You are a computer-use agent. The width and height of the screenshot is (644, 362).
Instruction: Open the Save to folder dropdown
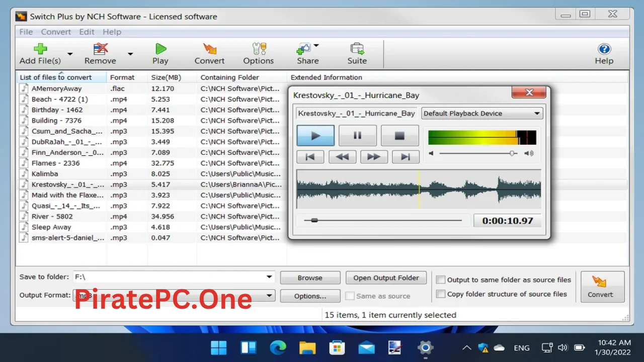coord(269,277)
